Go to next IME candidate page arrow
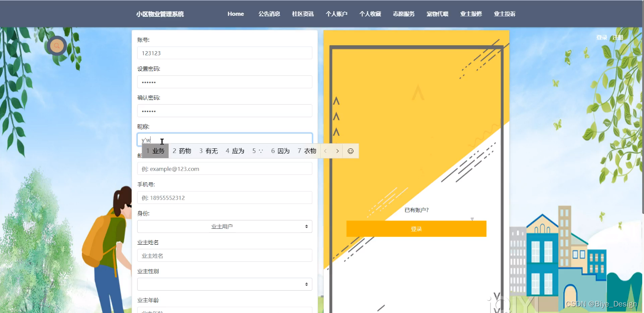 coord(338,151)
